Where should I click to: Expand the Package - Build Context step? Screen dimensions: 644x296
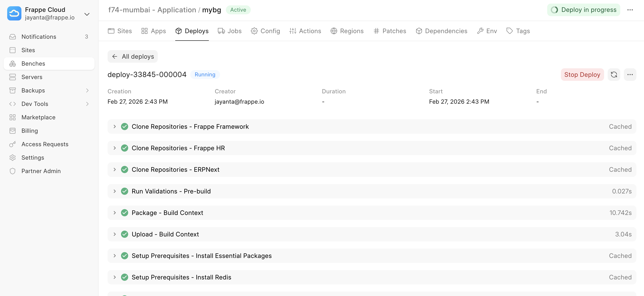tap(115, 213)
